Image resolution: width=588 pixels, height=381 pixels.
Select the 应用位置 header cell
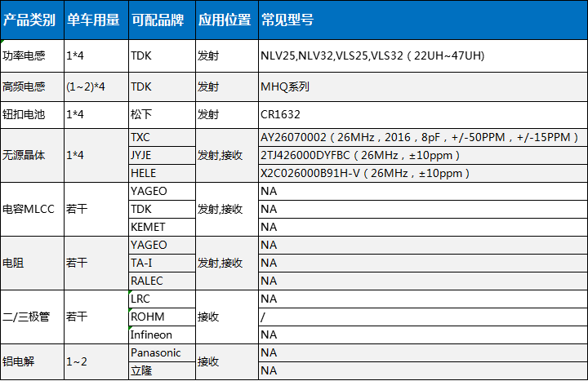pyautogui.click(x=227, y=20)
